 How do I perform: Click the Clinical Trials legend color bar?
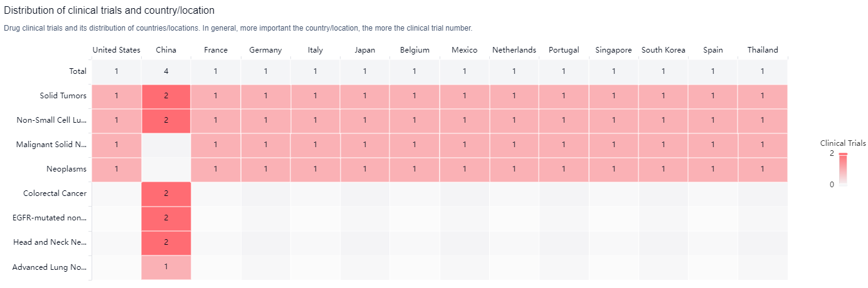pos(843,169)
